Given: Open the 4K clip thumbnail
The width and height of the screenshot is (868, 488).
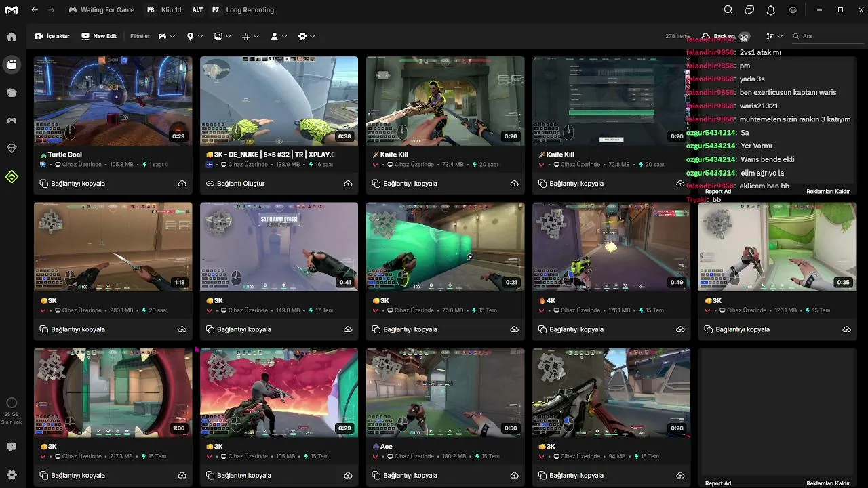Looking at the screenshot, I should [x=612, y=247].
